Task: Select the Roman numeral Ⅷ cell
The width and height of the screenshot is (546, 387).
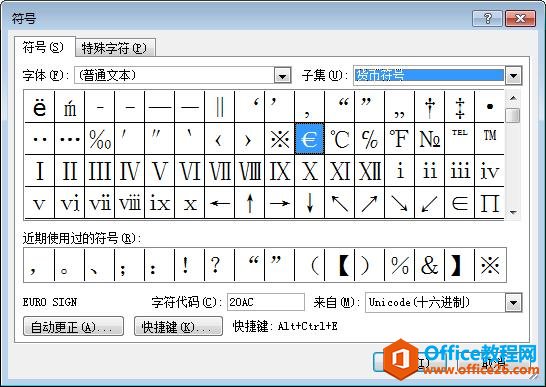Action: [250, 171]
